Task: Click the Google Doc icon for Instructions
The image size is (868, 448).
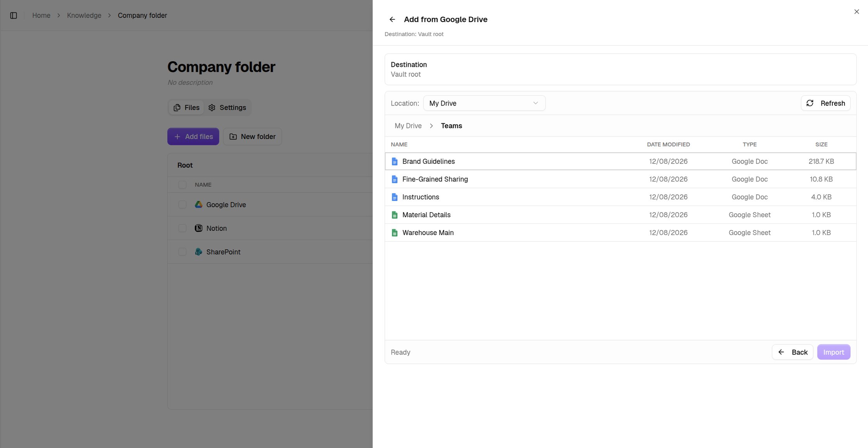Action: tap(394, 197)
